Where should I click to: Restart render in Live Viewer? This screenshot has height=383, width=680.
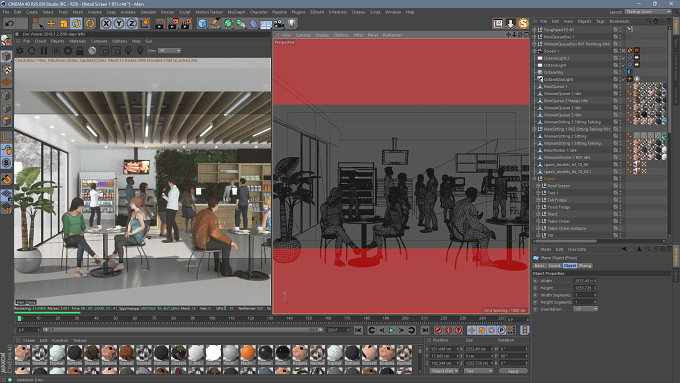[x=32, y=51]
